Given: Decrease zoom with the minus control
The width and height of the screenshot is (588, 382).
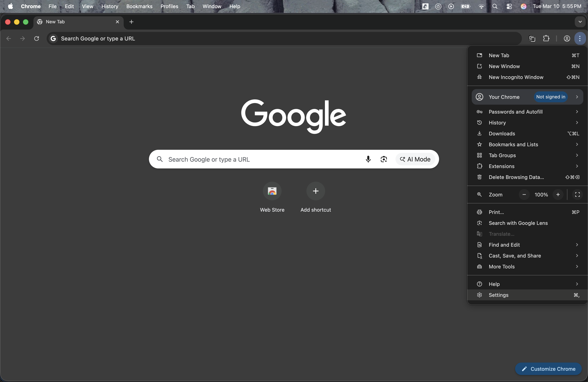Looking at the screenshot, I should click(524, 195).
